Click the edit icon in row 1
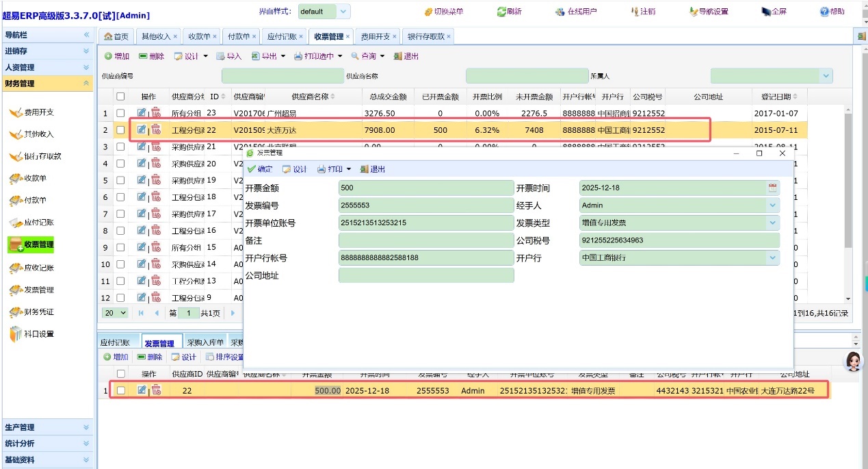The image size is (868, 469). pyautogui.click(x=142, y=113)
